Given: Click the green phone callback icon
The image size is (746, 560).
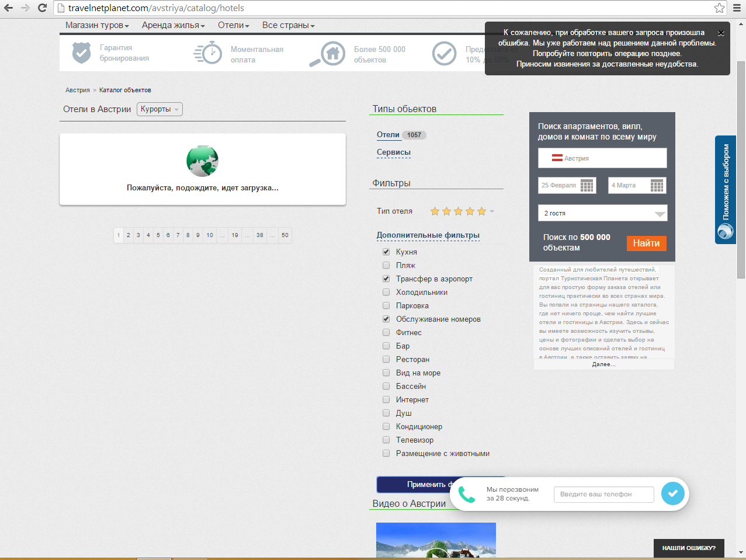Looking at the screenshot, I should (x=467, y=495).
